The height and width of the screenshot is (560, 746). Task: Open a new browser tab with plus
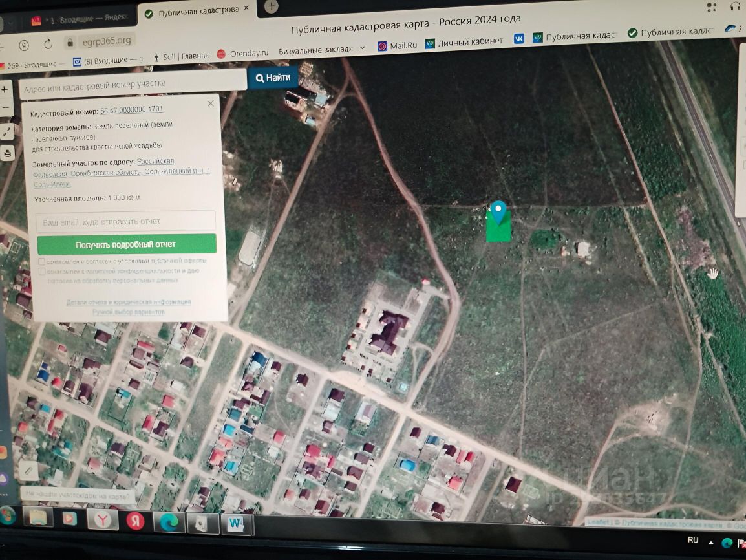click(x=271, y=6)
